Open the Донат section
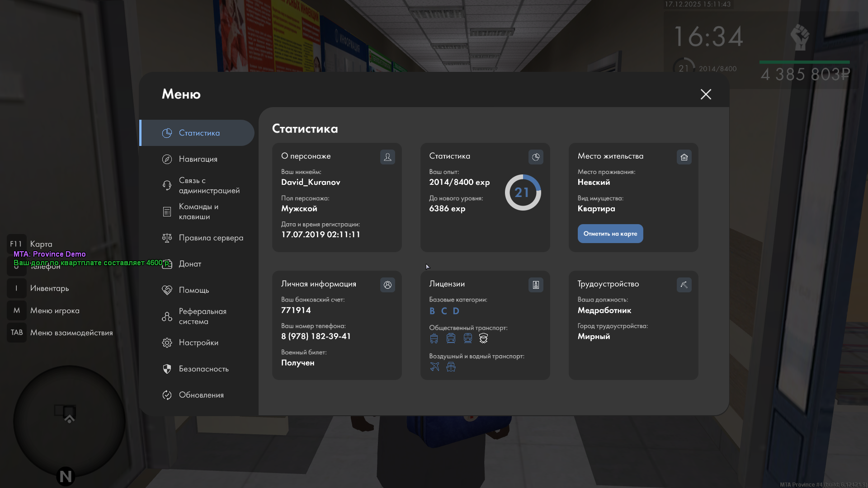 point(190,264)
